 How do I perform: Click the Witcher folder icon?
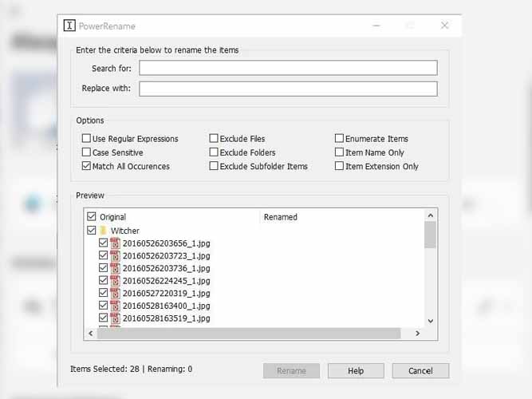[104, 231]
